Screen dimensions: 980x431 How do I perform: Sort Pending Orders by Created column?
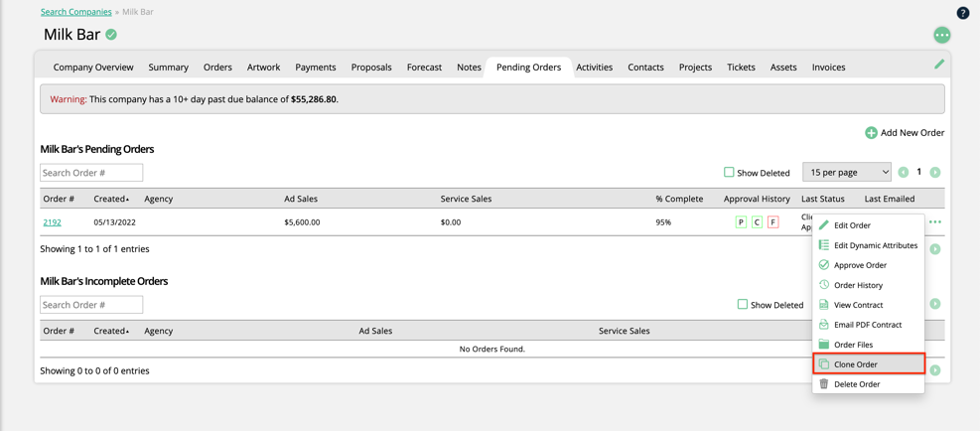click(111, 199)
